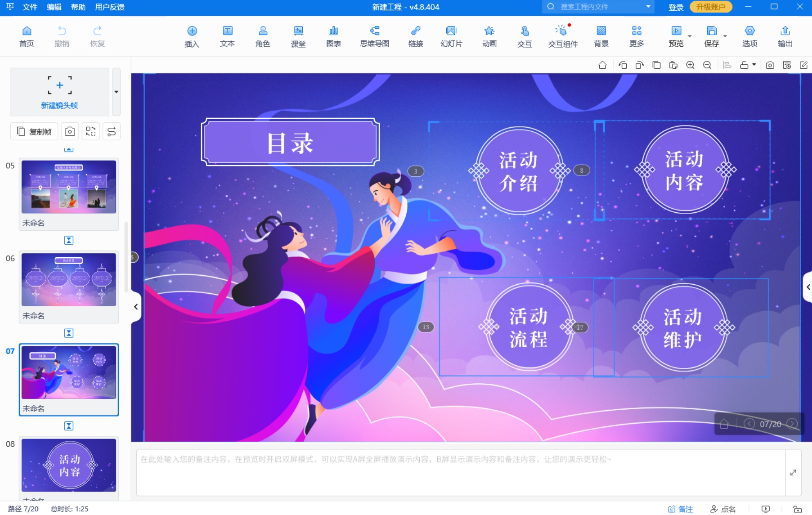The width and height of the screenshot is (812, 515).
Task: Open the transition setting below frame 06
Action: [x=69, y=333]
